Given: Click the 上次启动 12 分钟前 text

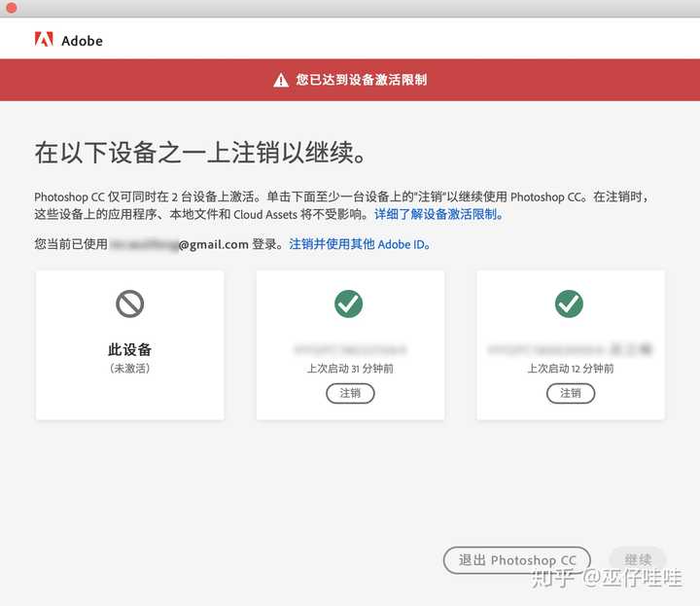Looking at the screenshot, I should click(571, 369).
